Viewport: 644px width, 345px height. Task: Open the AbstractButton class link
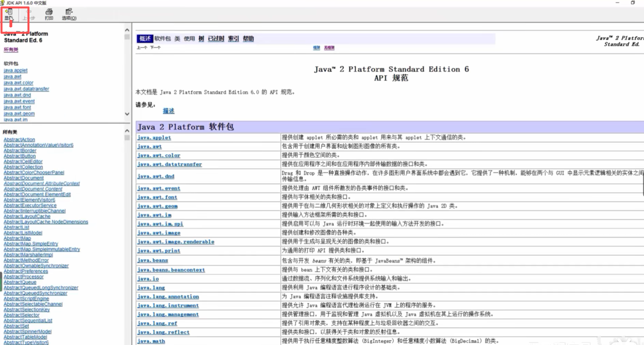pos(20,156)
